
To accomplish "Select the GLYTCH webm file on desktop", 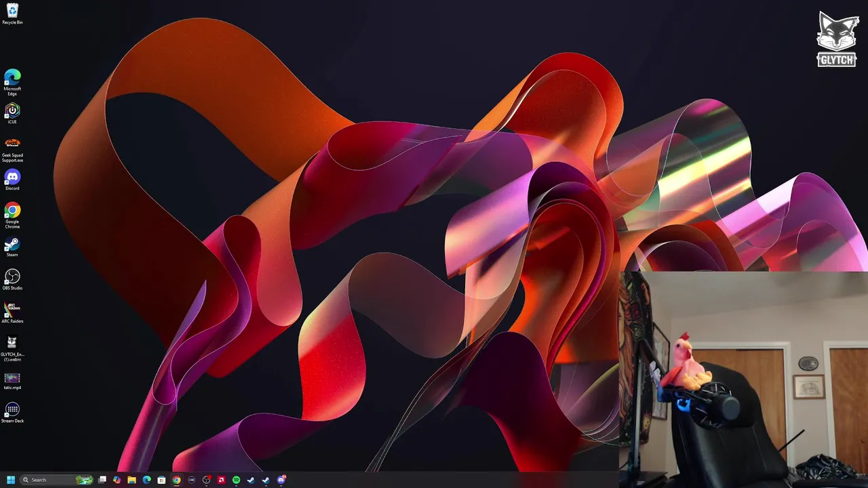I will click(12, 348).
